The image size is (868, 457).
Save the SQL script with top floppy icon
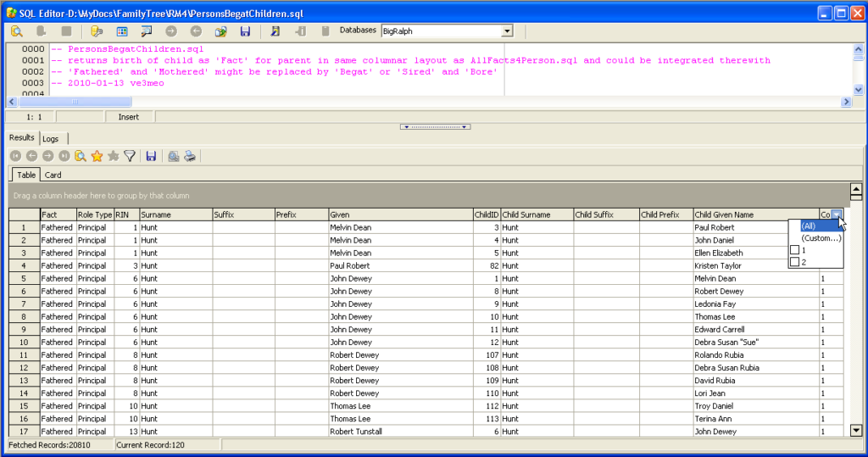coord(245,31)
